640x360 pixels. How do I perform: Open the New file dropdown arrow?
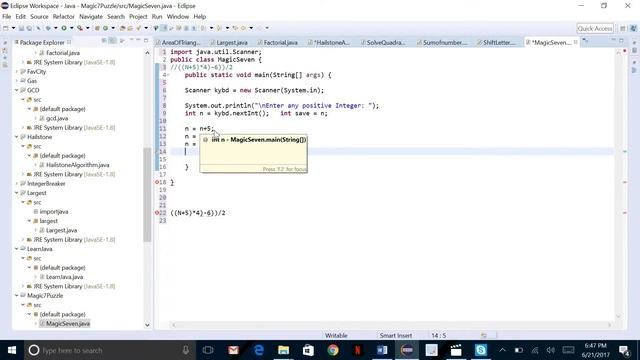(x=13, y=28)
